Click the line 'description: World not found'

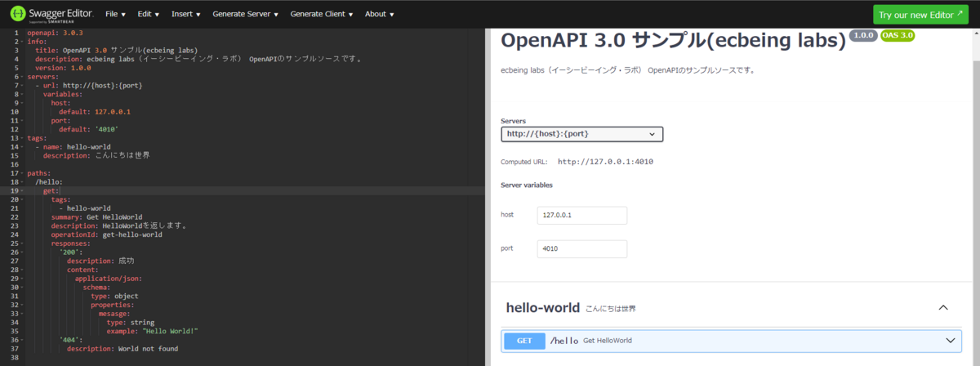point(122,349)
